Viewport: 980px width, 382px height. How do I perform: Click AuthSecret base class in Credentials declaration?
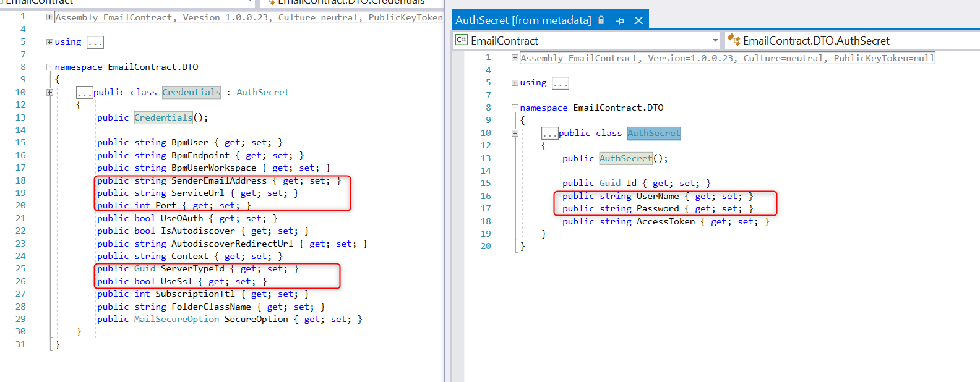point(262,92)
